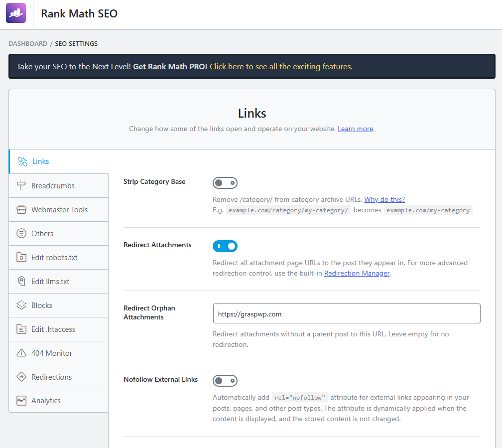Click the DASHBOARD breadcrumb link
Viewport: 502px width, 448px height.
tap(28, 43)
